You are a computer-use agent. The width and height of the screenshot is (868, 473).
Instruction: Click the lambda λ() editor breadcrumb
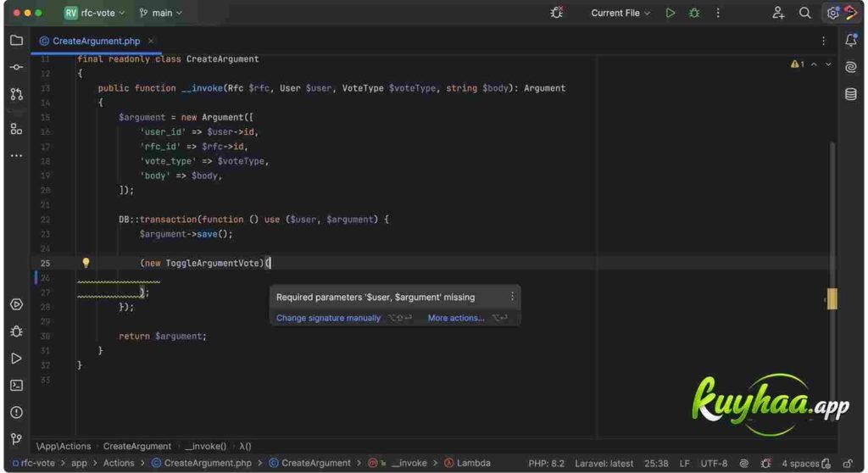click(x=245, y=446)
